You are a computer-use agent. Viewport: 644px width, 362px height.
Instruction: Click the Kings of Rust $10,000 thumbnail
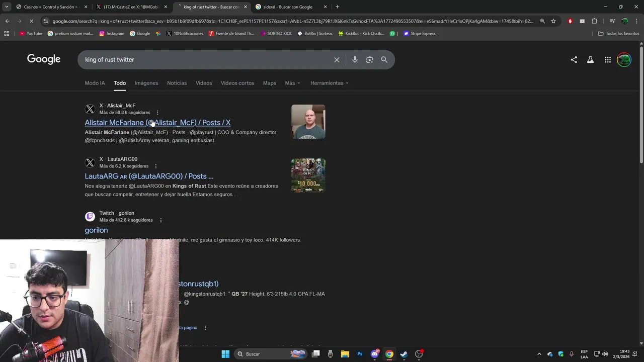[x=308, y=175]
